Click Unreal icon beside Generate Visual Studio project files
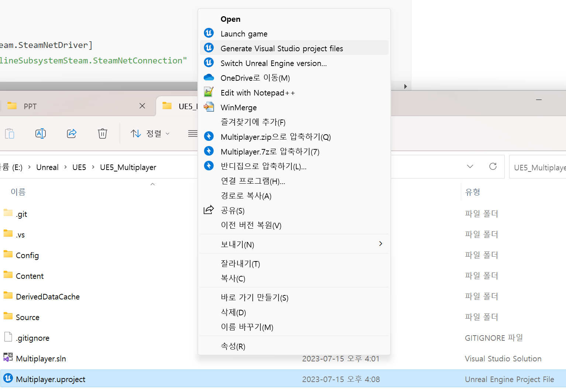The height and width of the screenshot is (392, 566). [x=209, y=48]
